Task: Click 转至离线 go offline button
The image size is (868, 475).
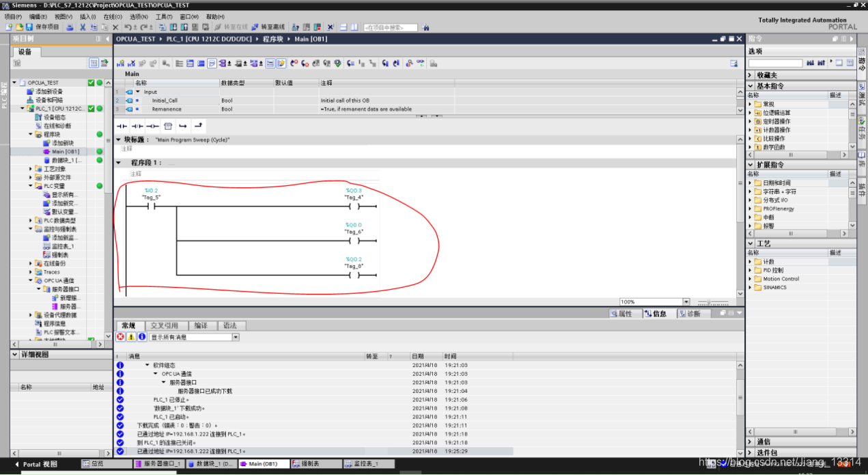Action: (x=268, y=27)
